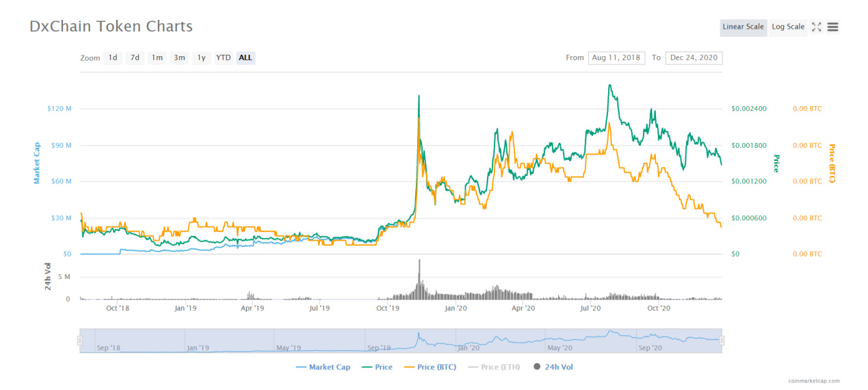
Task: Switch to Linear Scale
Action: point(744,27)
